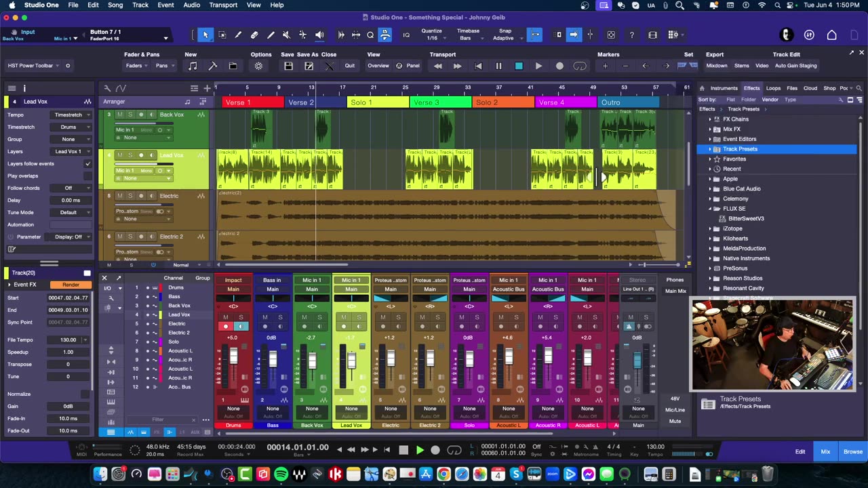
Task: Select the Listen speaker tool
Action: pyautogui.click(x=319, y=35)
